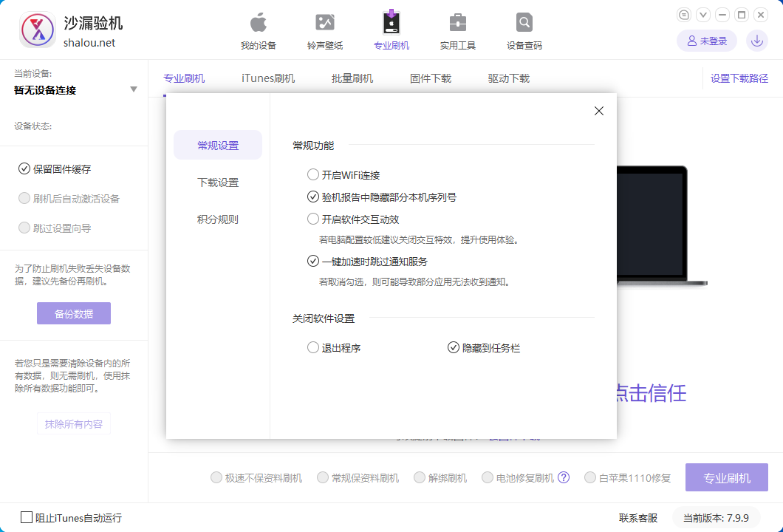Screen dimensions: 783x532
Task: Uncheck 验机报告中隐藏部分本机序列号
Action: point(314,197)
